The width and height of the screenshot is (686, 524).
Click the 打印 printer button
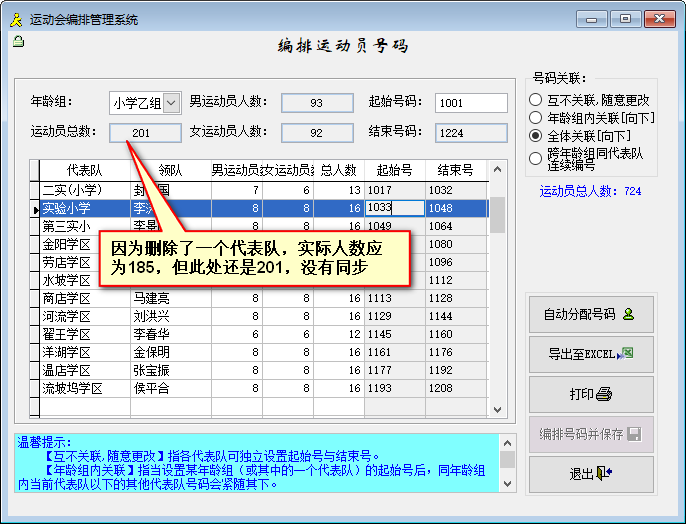[x=590, y=394]
